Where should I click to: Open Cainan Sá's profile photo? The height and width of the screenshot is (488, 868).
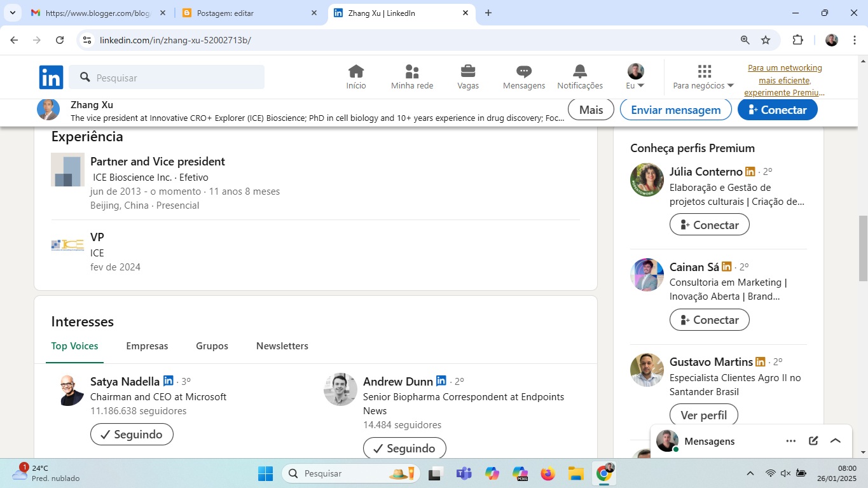647,275
